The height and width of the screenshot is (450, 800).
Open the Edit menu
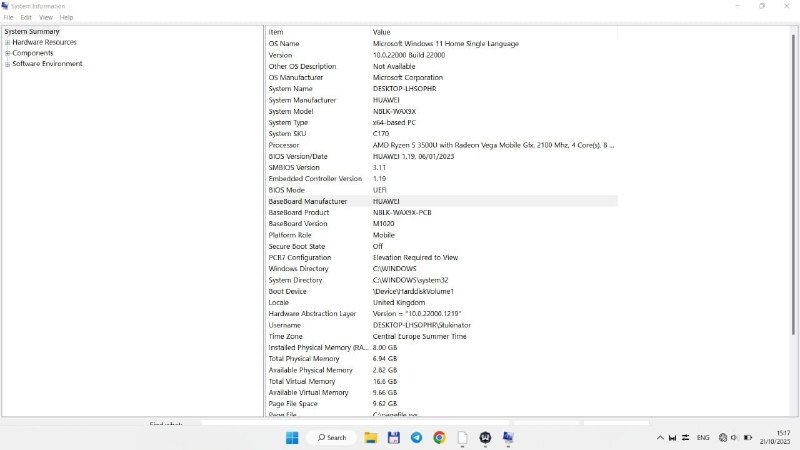pyautogui.click(x=26, y=17)
